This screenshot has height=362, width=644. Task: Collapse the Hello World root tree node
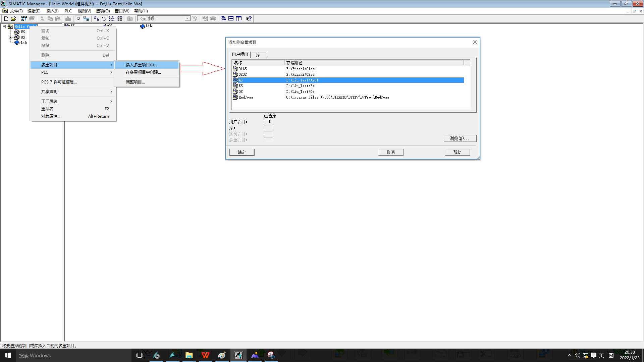pos(4,26)
